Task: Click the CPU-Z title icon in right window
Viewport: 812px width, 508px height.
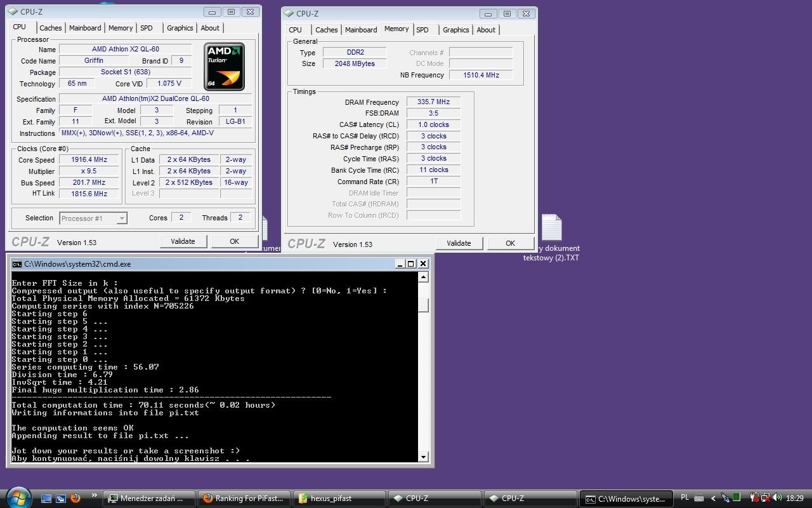Action: (289, 13)
